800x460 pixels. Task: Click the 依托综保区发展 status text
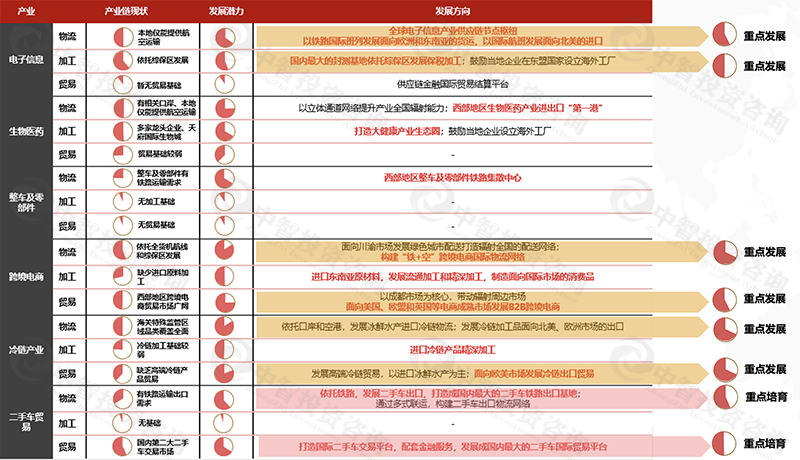point(162,60)
